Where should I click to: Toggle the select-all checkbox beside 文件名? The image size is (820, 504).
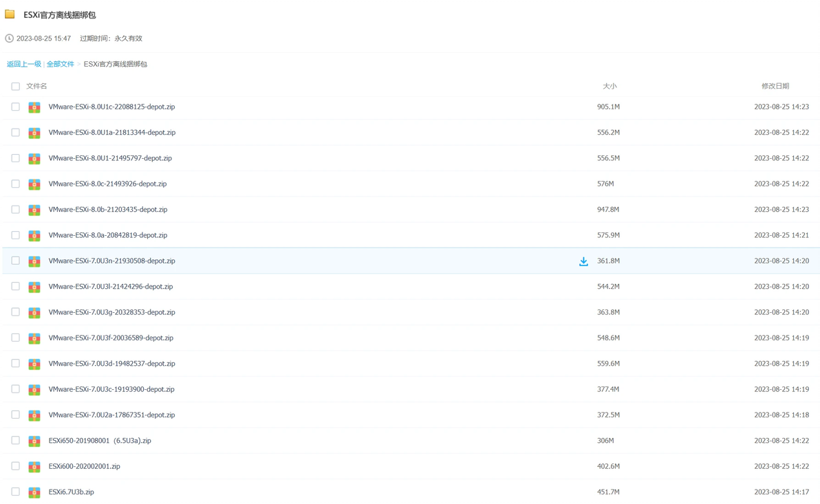(16, 86)
